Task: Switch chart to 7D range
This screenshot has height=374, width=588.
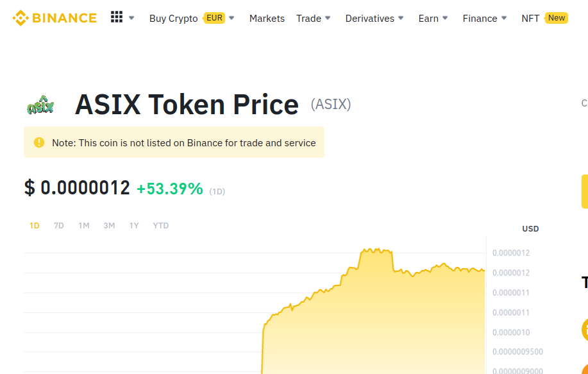Action: pos(59,225)
